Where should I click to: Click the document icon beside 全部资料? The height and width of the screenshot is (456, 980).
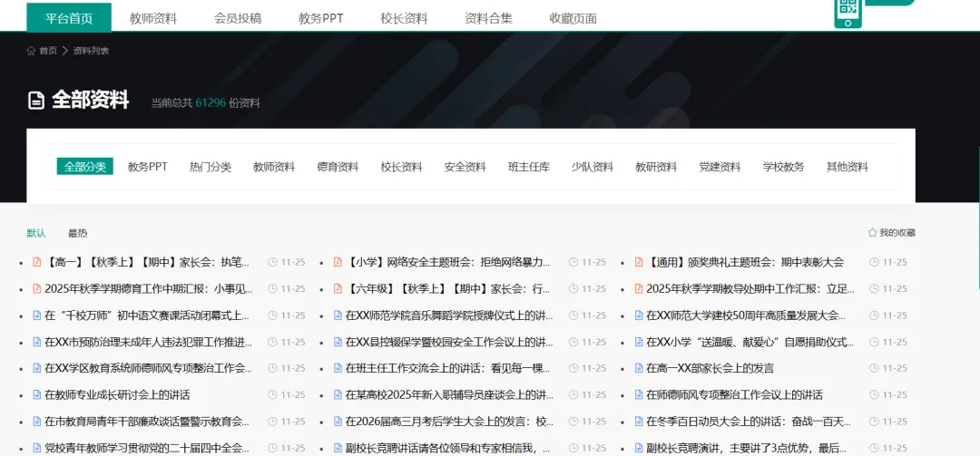[x=36, y=100]
